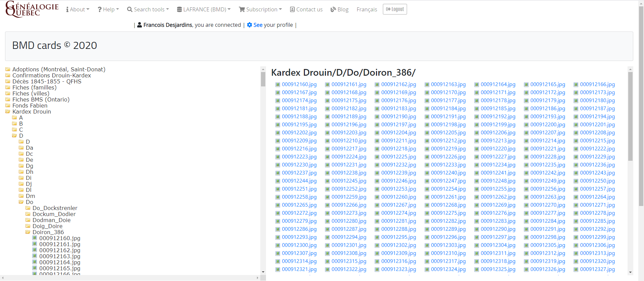The image size is (644, 281).
Task: Click the user icon beside Francois Desjardins
Action: click(x=140, y=25)
